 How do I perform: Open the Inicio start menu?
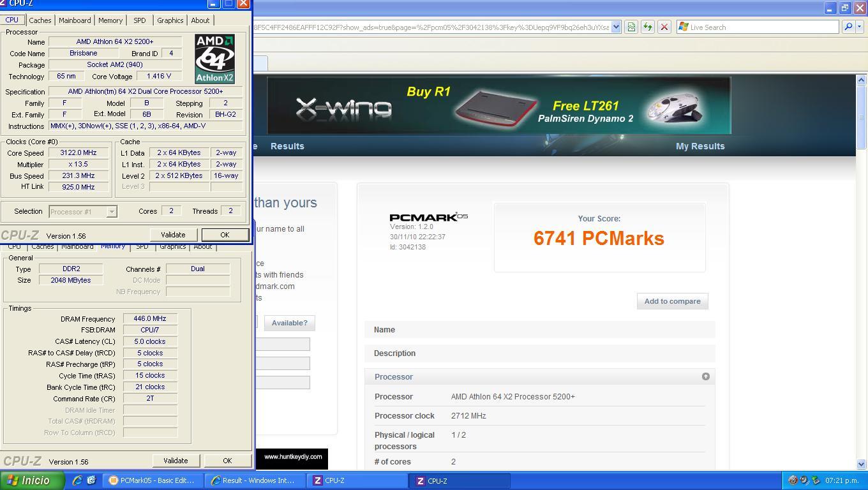[x=33, y=480]
